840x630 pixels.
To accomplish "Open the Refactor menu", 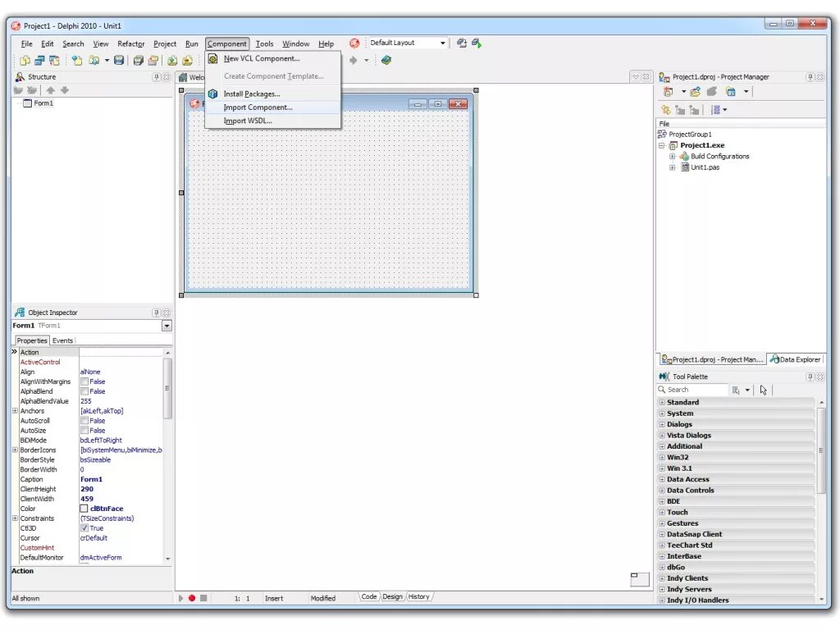I will (130, 44).
